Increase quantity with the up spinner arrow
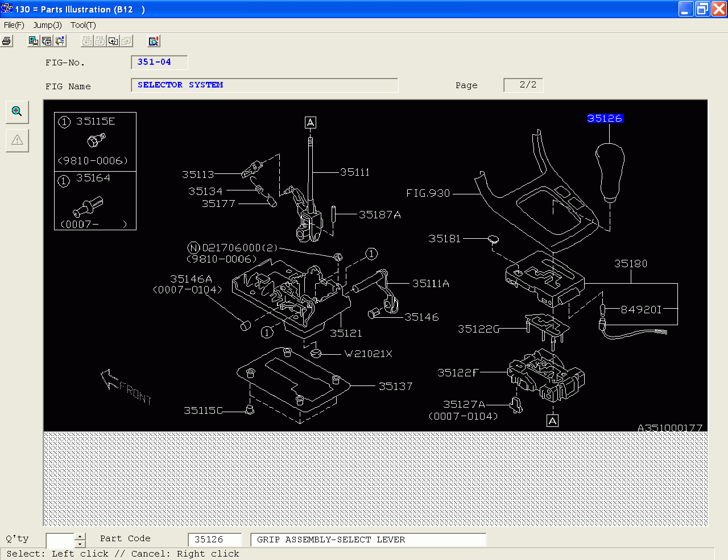 tap(80, 536)
